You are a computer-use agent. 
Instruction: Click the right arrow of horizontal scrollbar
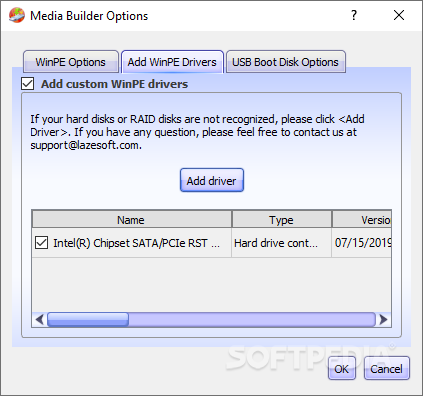tap(384, 319)
